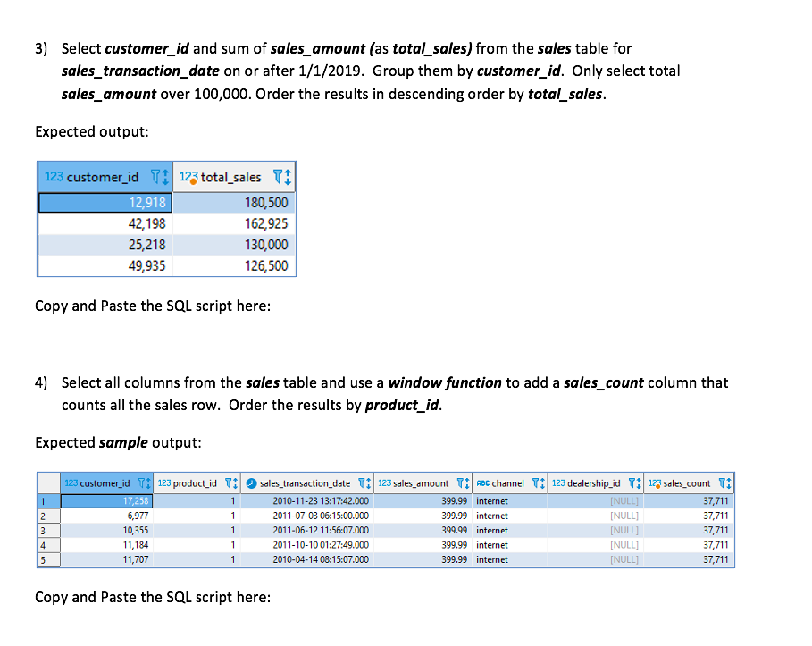Image resolution: width=812 pixels, height=646 pixels.
Task: Click row number 3 in the sample output grid
Action: 42,531
